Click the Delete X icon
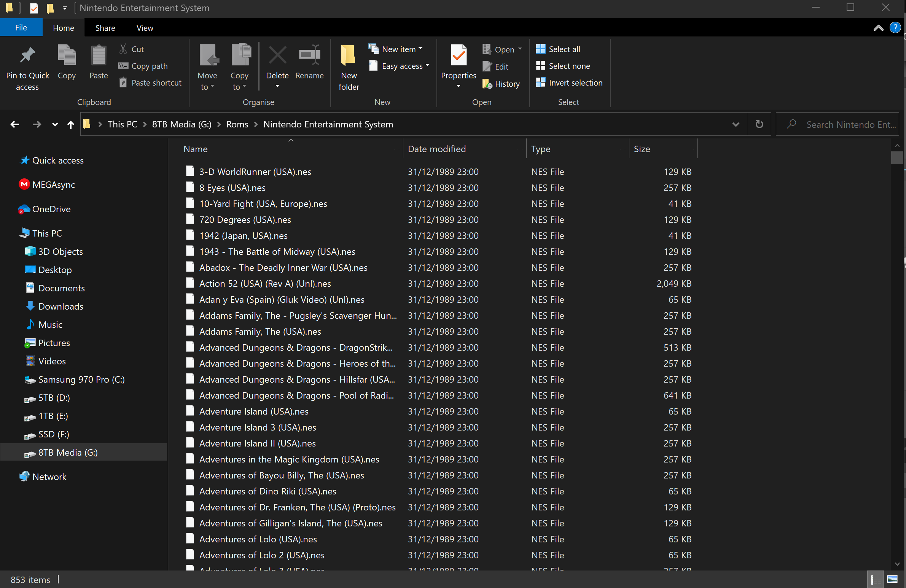Screen dimensions: 906x588 [x=277, y=55]
